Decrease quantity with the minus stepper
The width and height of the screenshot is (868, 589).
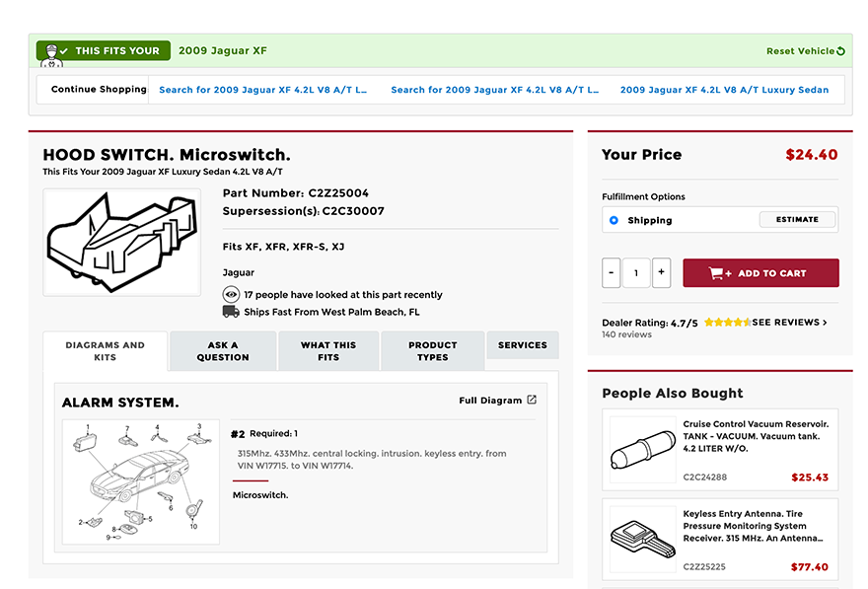point(612,272)
